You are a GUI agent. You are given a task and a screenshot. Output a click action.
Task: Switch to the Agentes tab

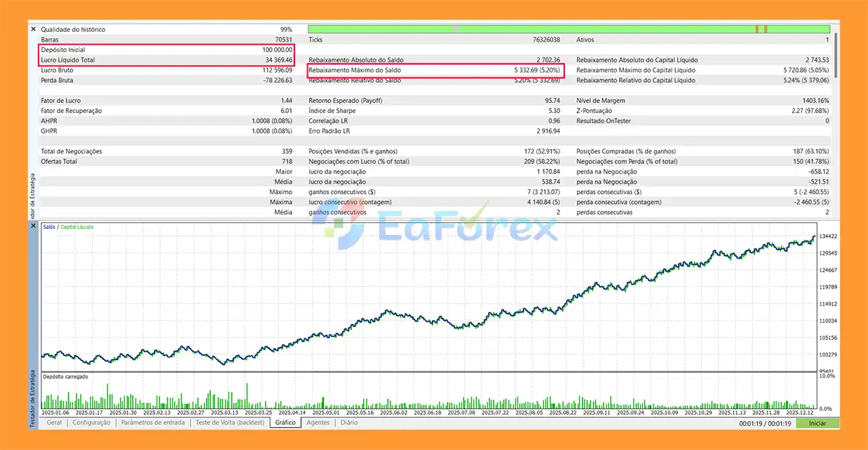pyautogui.click(x=319, y=422)
